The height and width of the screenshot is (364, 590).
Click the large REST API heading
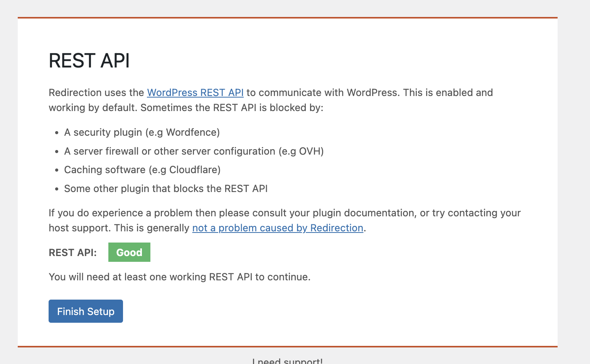click(x=89, y=61)
